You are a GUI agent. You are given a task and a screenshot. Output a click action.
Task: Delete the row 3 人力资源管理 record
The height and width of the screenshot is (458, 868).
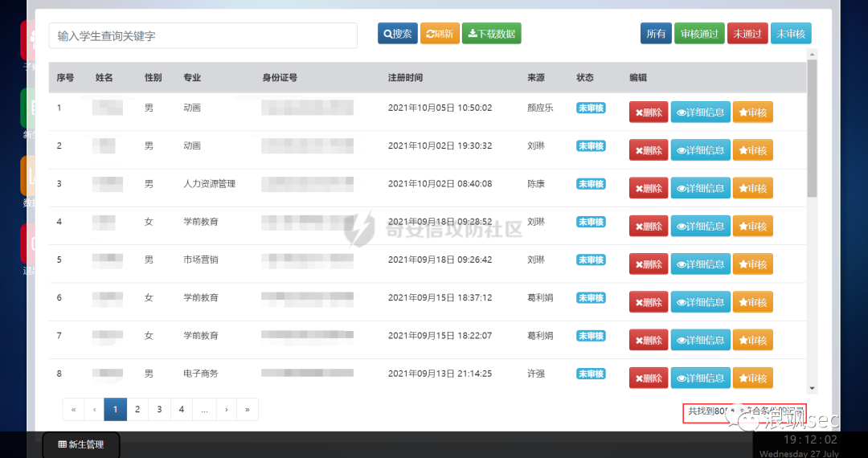click(649, 188)
